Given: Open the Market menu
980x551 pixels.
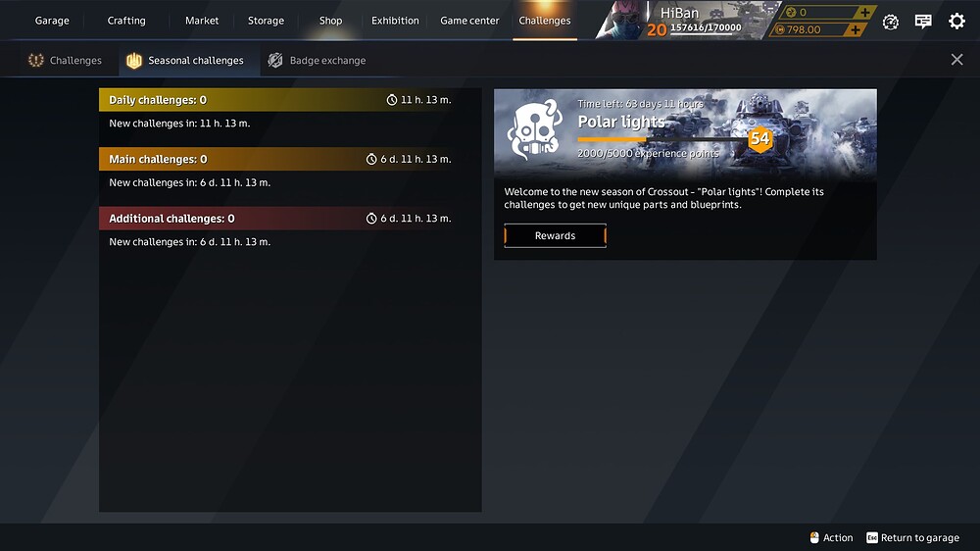Looking at the screenshot, I should coord(202,21).
